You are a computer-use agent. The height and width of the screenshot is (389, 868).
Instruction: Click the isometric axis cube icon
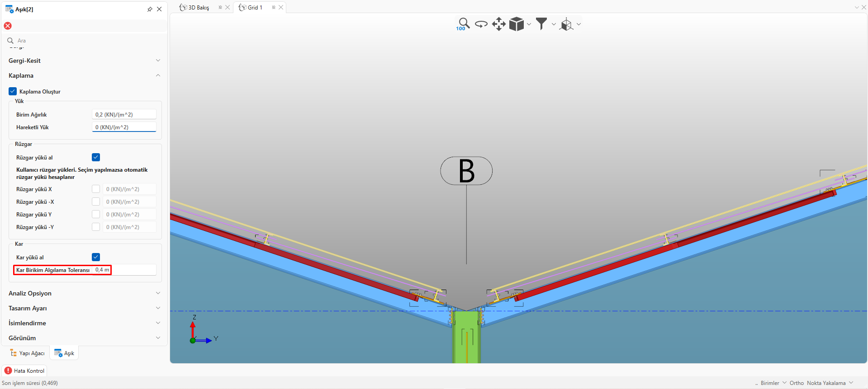(x=566, y=24)
